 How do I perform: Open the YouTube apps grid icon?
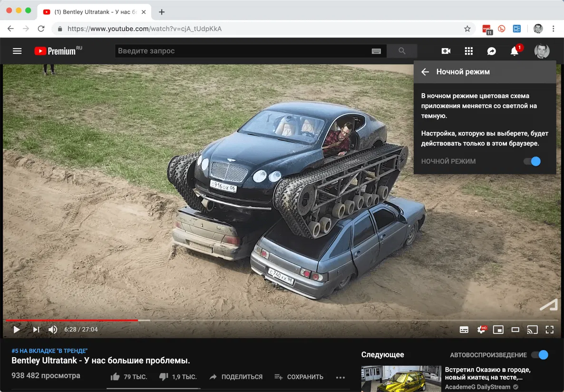coord(468,51)
